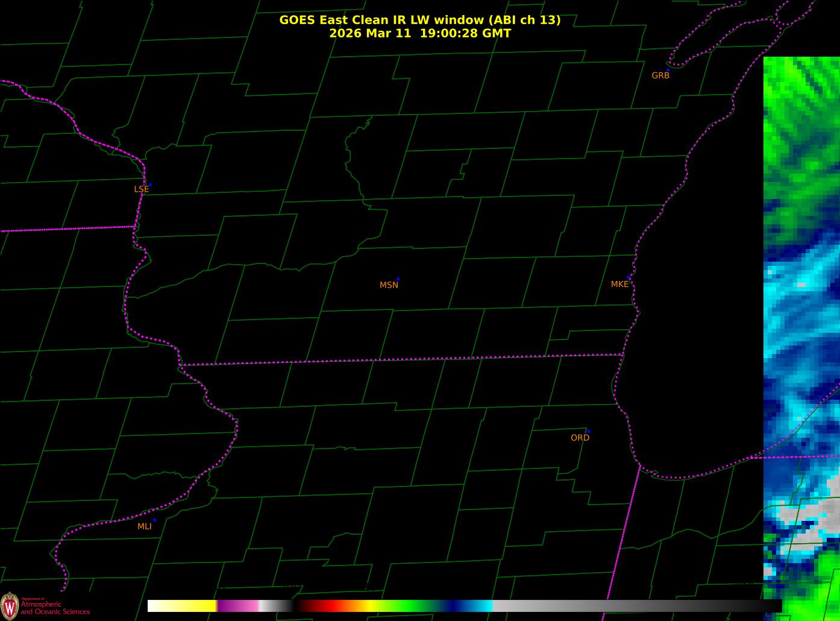Click the colored satellite imagery strip

point(801,339)
